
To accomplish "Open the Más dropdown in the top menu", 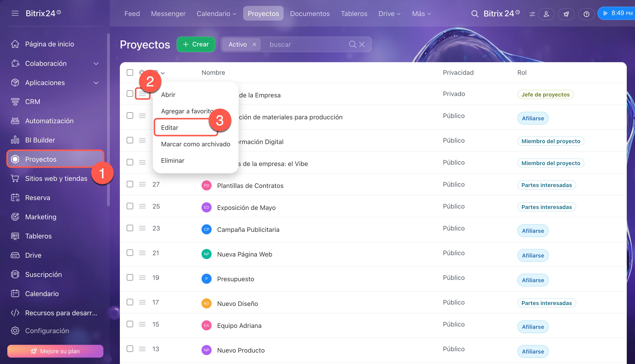I will [421, 13].
